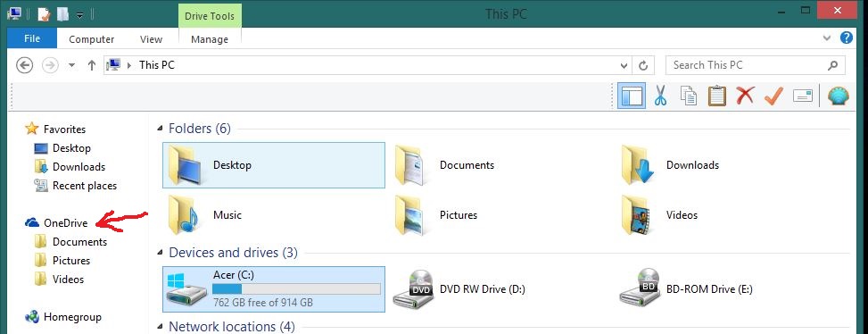Image resolution: width=868 pixels, height=334 pixels.
Task: Click the Cut scissors icon
Action: pos(660,96)
